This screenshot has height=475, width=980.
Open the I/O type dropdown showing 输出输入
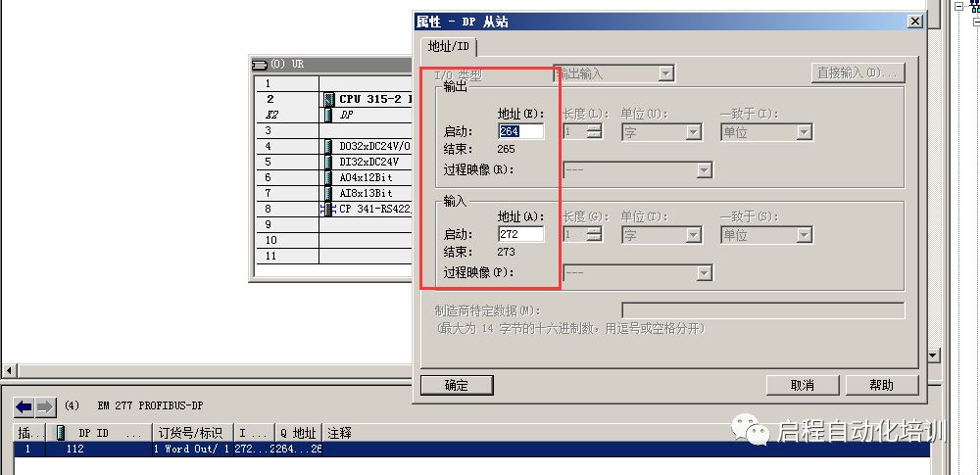[x=666, y=73]
